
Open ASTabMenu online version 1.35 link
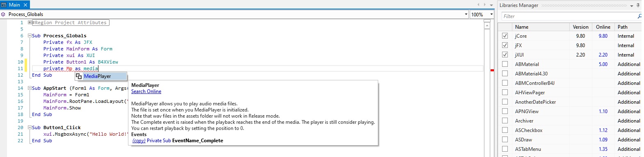[603, 149]
